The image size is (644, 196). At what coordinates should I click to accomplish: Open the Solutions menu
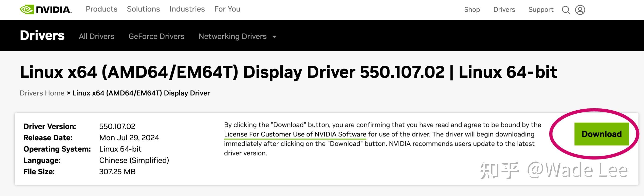pos(143,9)
